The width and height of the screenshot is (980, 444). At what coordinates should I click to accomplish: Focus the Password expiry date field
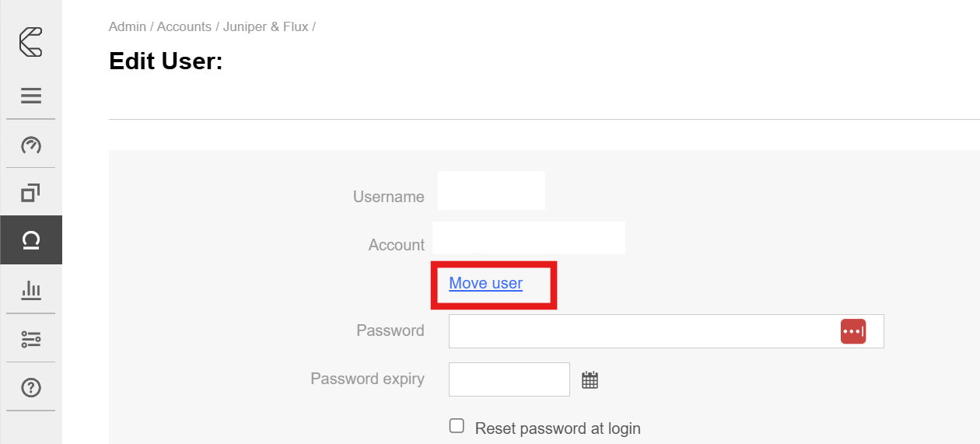click(x=509, y=379)
